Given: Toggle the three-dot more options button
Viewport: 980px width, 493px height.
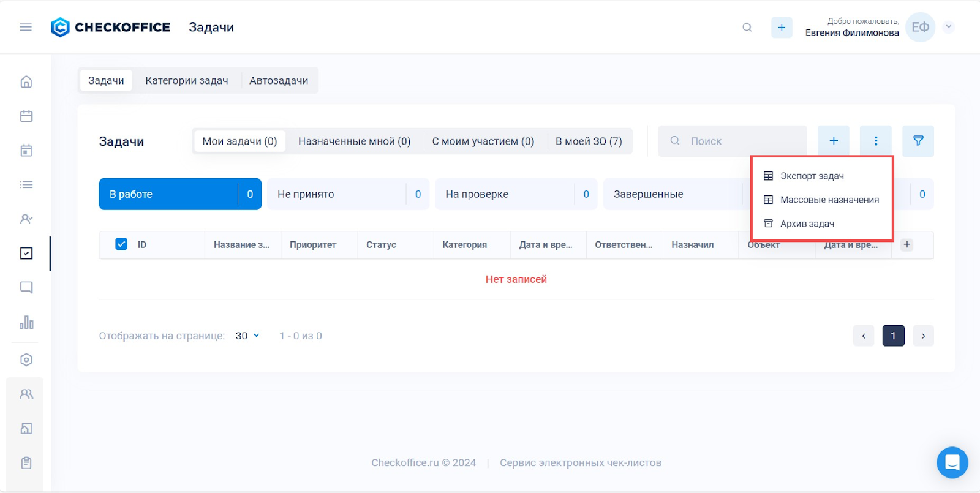Looking at the screenshot, I should 876,141.
